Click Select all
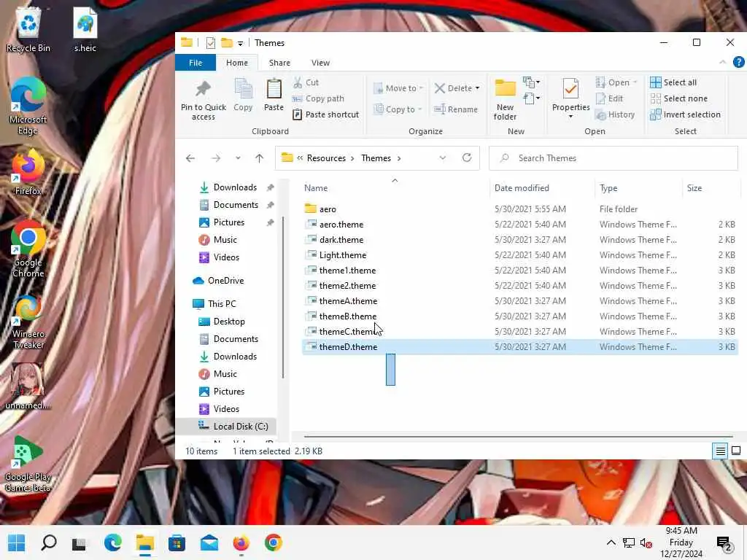This screenshot has width=747, height=560. pyautogui.click(x=673, y=82)
